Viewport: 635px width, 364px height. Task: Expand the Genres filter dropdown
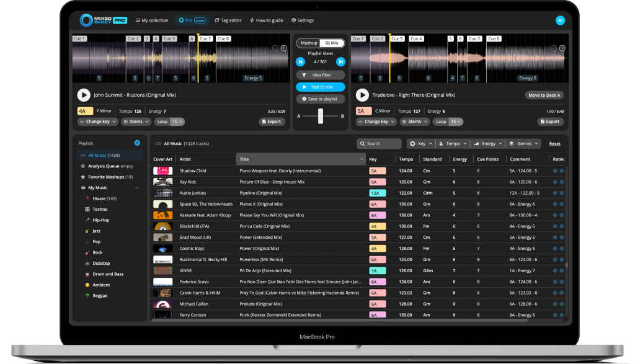523,143
